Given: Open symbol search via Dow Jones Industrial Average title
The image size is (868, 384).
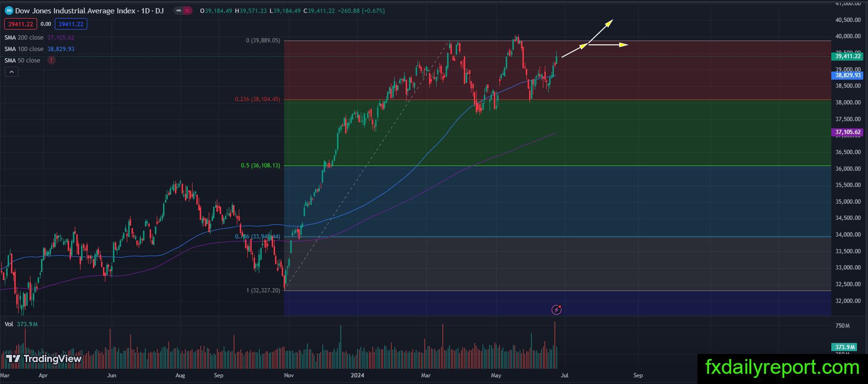Looking at the screenshot, I should (x=90, y=10).
